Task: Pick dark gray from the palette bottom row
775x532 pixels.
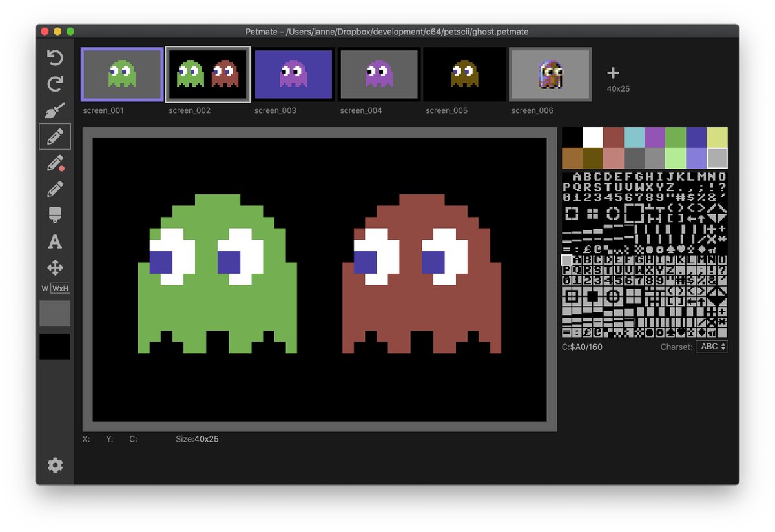Action: (634, 158)
